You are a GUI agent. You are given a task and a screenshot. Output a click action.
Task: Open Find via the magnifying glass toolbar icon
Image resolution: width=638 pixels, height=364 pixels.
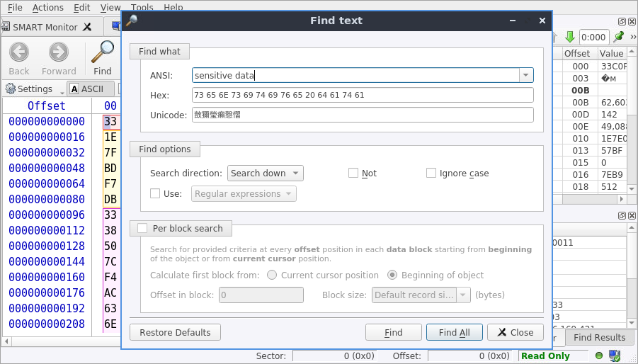coord(103,52)
